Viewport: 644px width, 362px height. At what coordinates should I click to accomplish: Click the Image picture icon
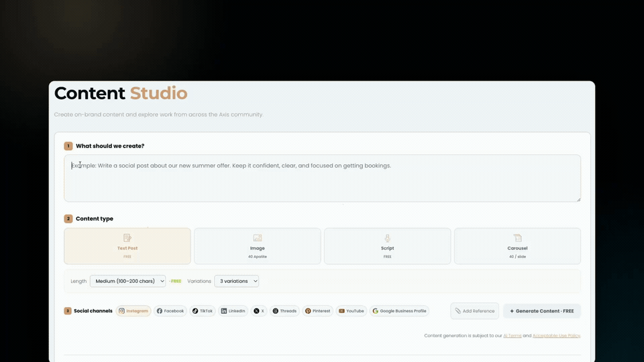[258, 237]
